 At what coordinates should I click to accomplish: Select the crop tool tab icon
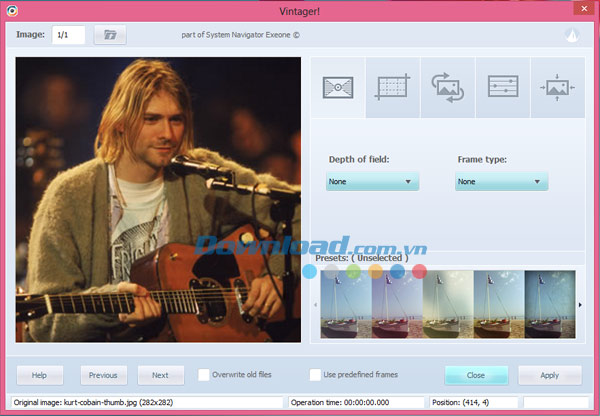[392, 87]
